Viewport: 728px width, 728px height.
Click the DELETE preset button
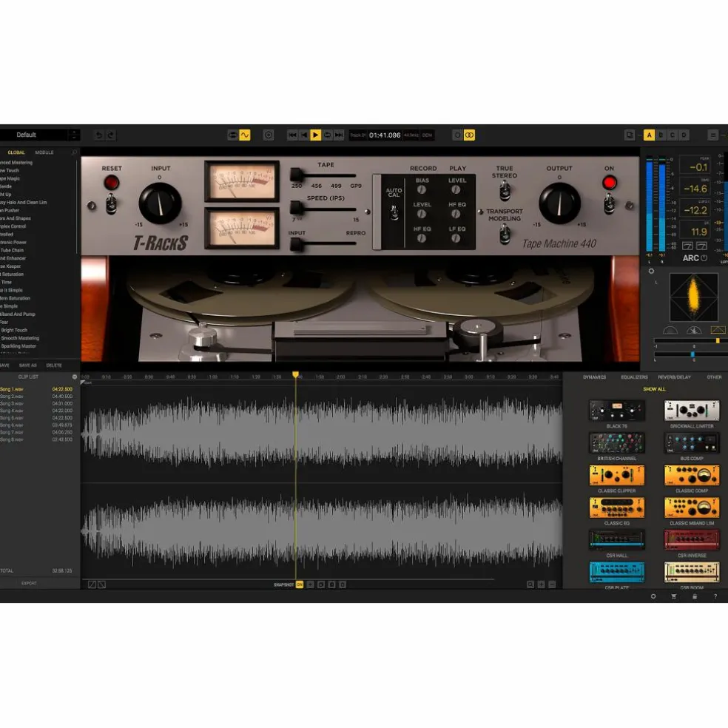[54, 365]
